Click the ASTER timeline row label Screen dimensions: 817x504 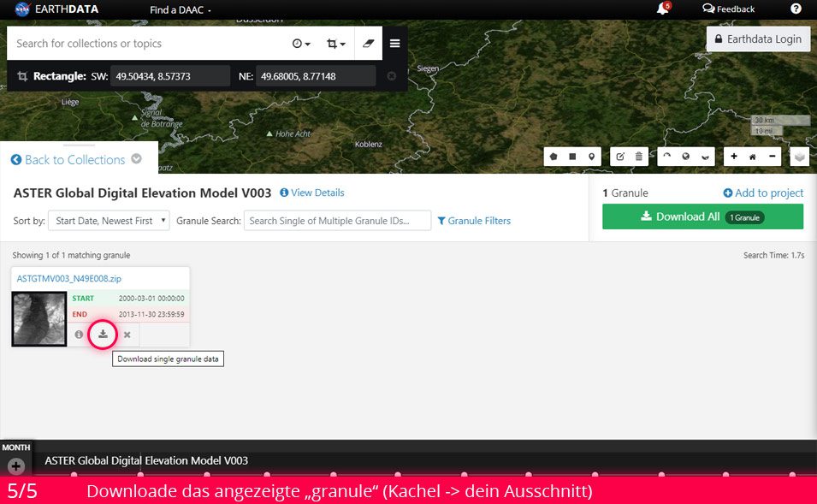[146, 460]
